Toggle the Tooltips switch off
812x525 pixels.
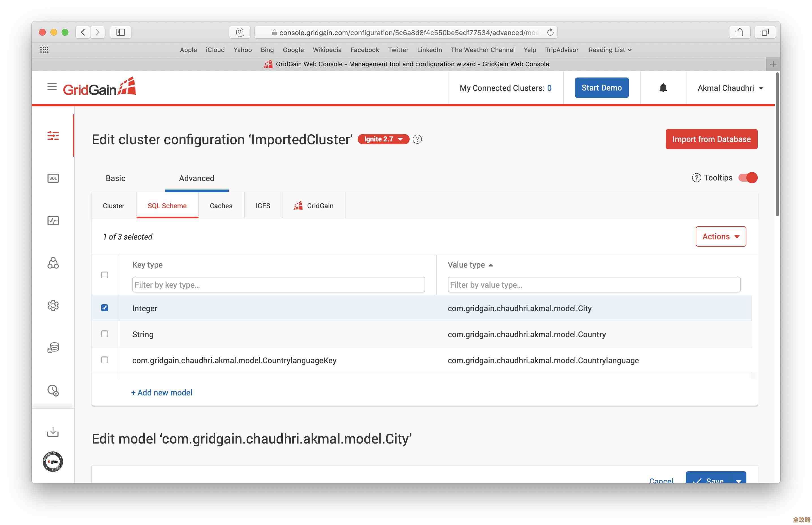click(747, 178)
